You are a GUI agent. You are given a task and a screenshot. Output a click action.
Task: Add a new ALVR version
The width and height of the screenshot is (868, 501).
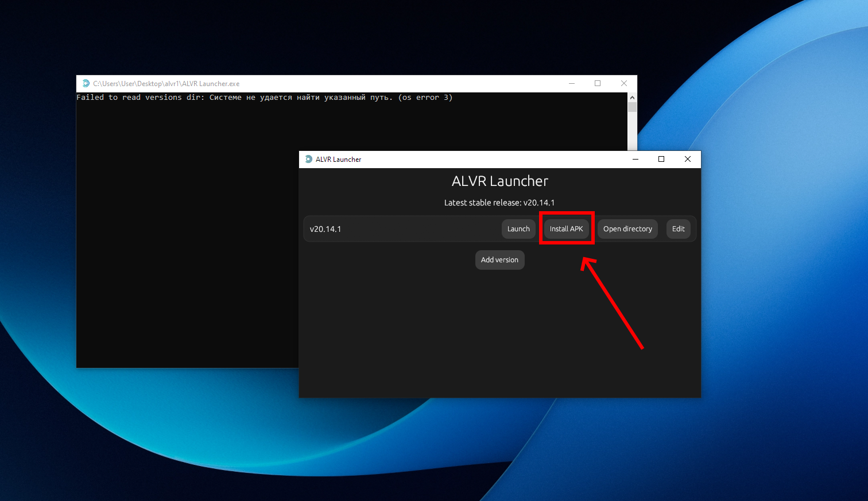click(499, 260)
